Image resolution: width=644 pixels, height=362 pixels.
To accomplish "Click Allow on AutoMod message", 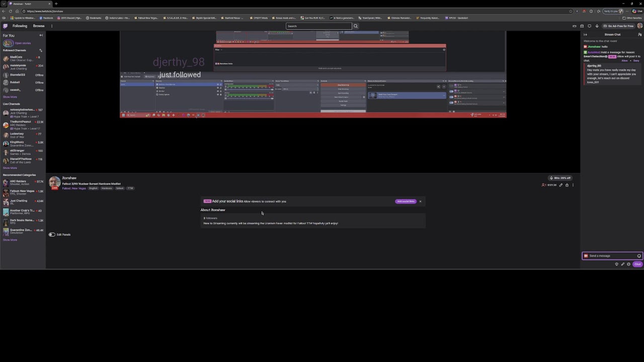I will (625, 61).
